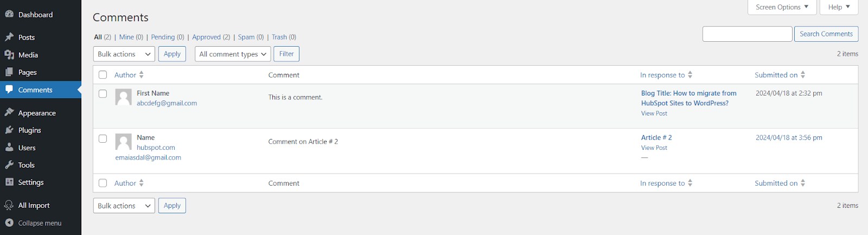Click the Dashboard gauge icon in sidebar
868x235 pixels.
point(9,15)
